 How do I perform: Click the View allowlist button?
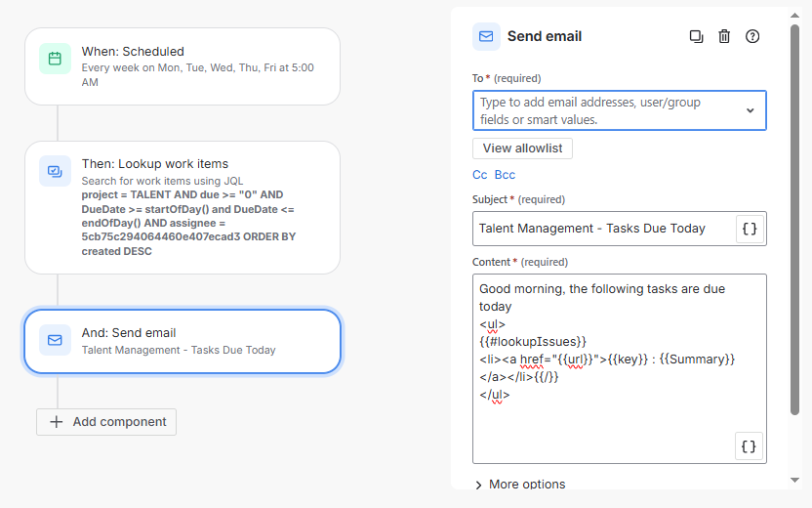(x=522, y=148)
